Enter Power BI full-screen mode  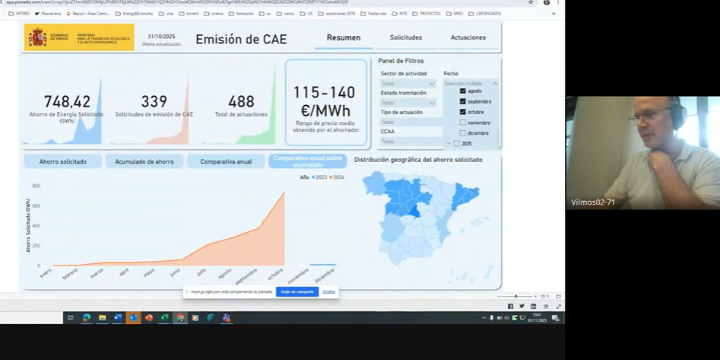click(x=558, y=306)
